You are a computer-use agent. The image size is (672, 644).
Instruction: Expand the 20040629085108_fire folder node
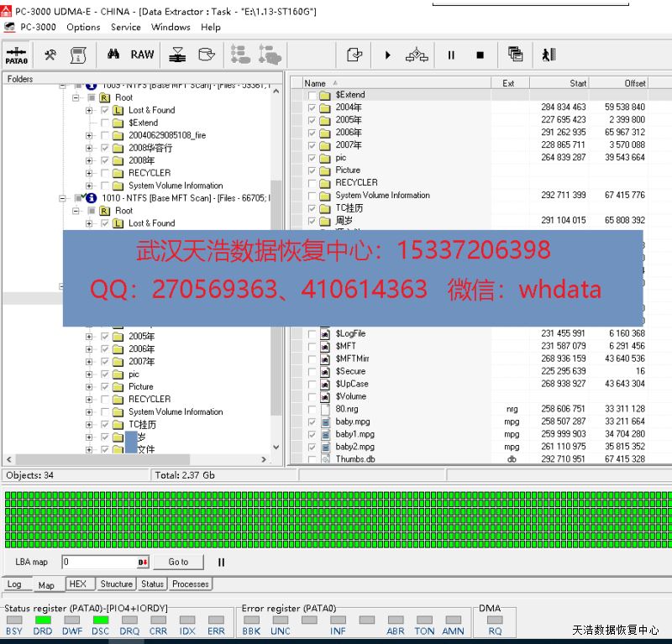click(89, 135)
